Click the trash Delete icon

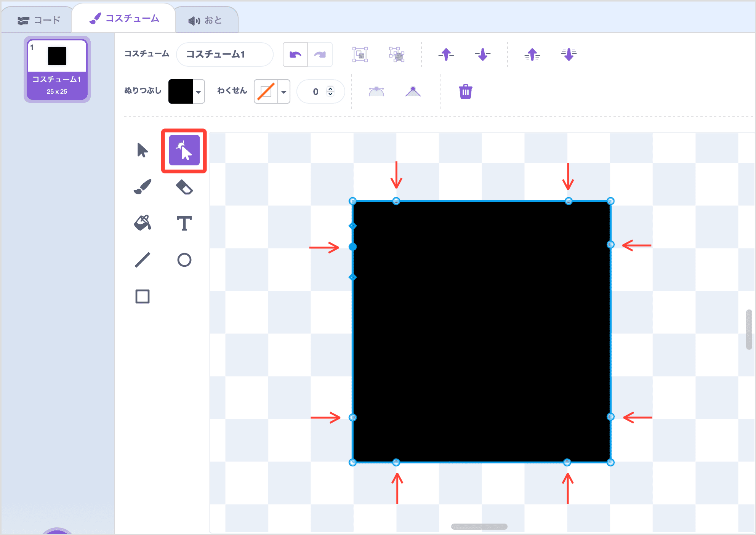pos(465,92)
